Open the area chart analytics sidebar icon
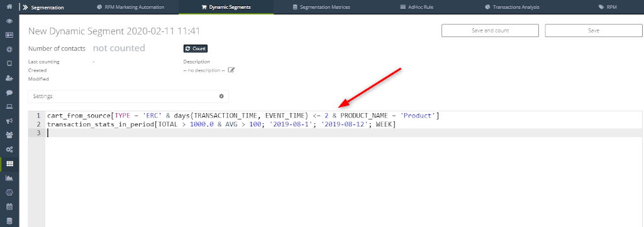Image resolution: width=644 pixels, height=227 pixels. click(9, 178)
